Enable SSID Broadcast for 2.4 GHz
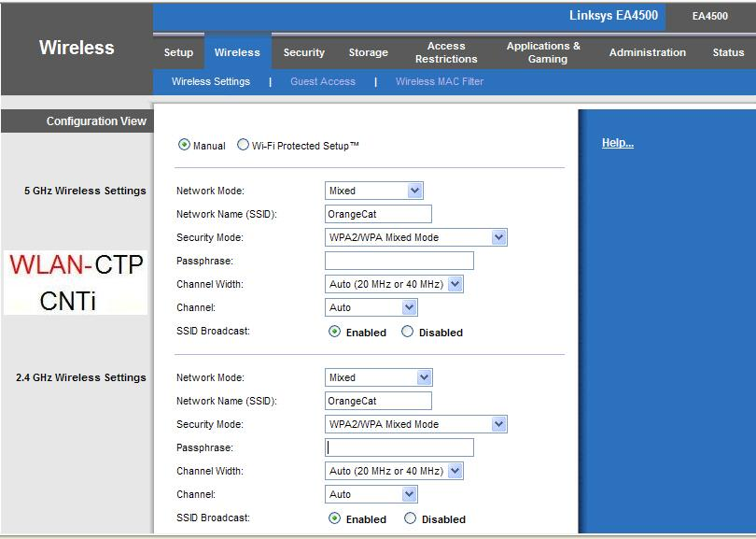The width and height of the screenshot is (756, 539). 334,518
